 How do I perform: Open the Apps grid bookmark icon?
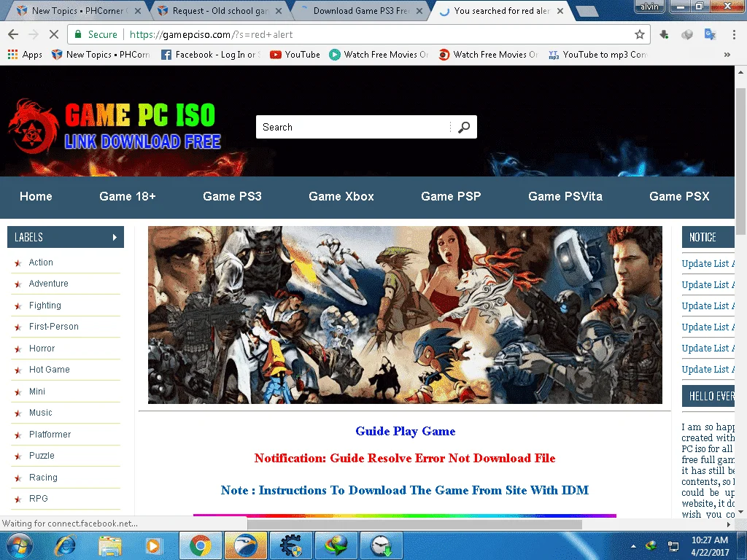12,54
